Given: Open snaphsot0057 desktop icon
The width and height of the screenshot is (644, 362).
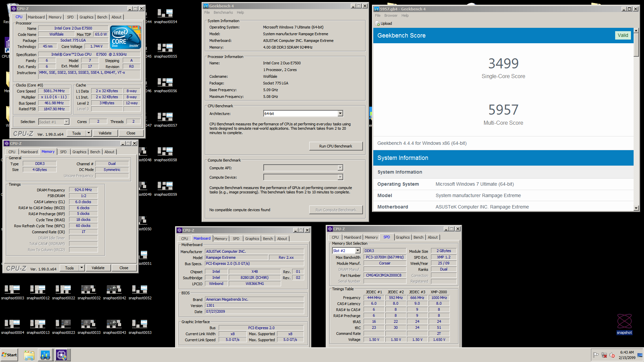Looking at the screenshot, I should [165, 120].
